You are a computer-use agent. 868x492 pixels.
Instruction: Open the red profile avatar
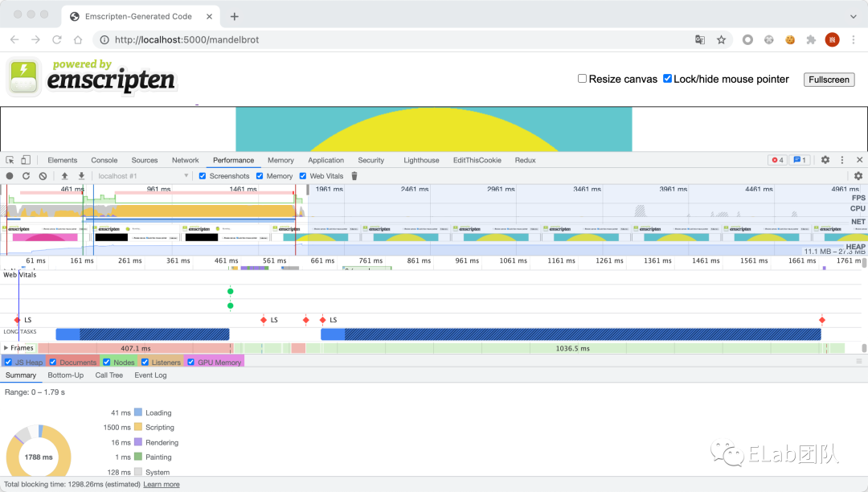click(x=832, y=40)
